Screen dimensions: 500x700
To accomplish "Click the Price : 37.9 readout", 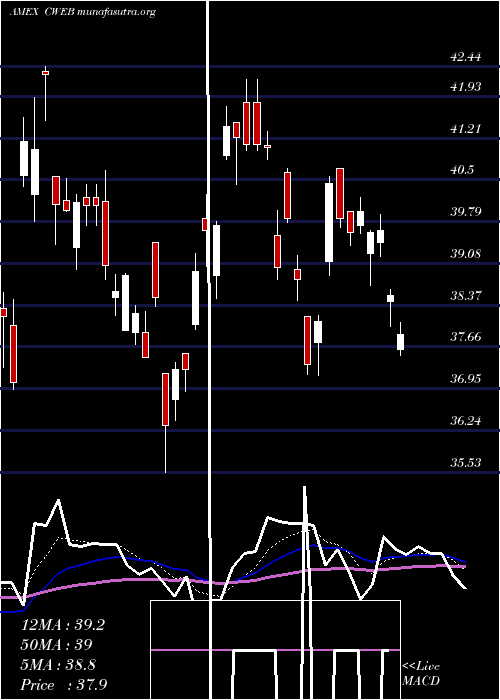I will click(x=64, y=684).
